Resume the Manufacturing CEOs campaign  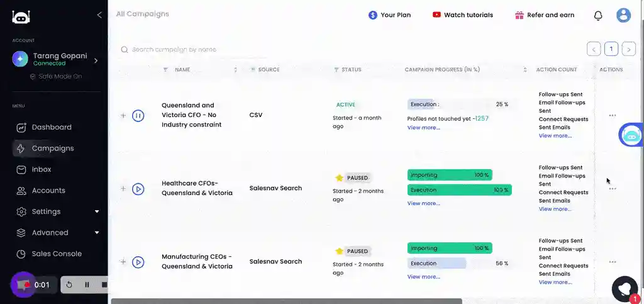138,262
